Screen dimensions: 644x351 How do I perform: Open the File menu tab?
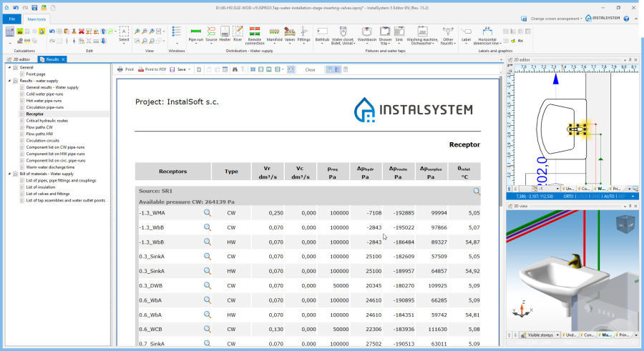[11, 19]
